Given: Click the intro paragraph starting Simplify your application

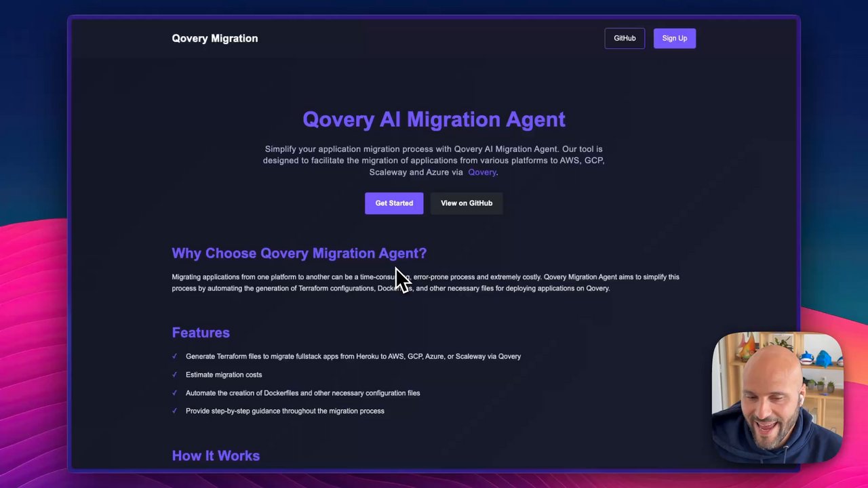Looking at the screenshot, I should (434, 161).
